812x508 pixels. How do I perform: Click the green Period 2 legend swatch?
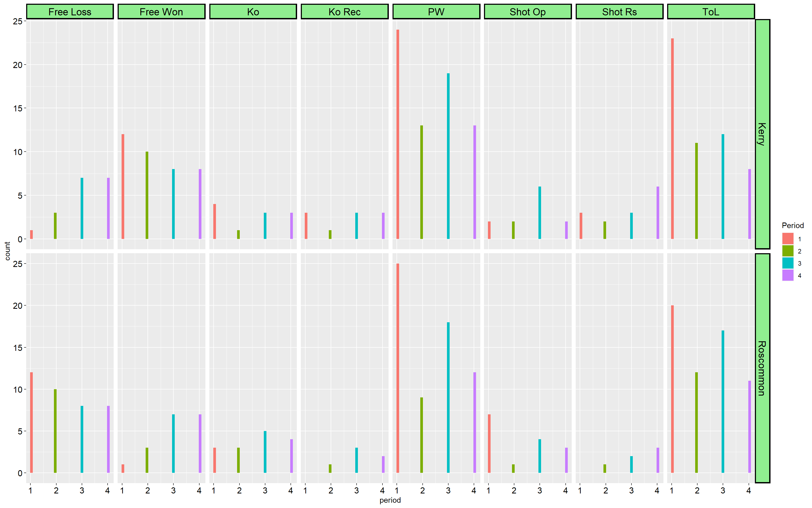788,251
